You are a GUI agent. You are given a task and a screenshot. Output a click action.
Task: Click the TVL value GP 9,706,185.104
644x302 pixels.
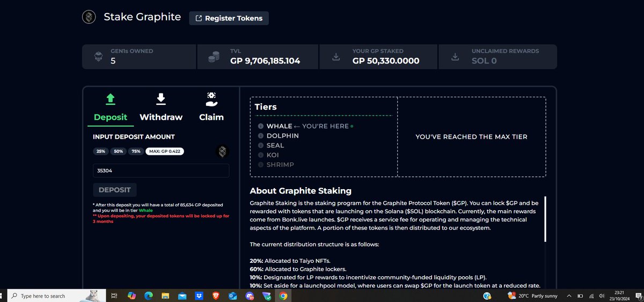[x=265, y=61]
